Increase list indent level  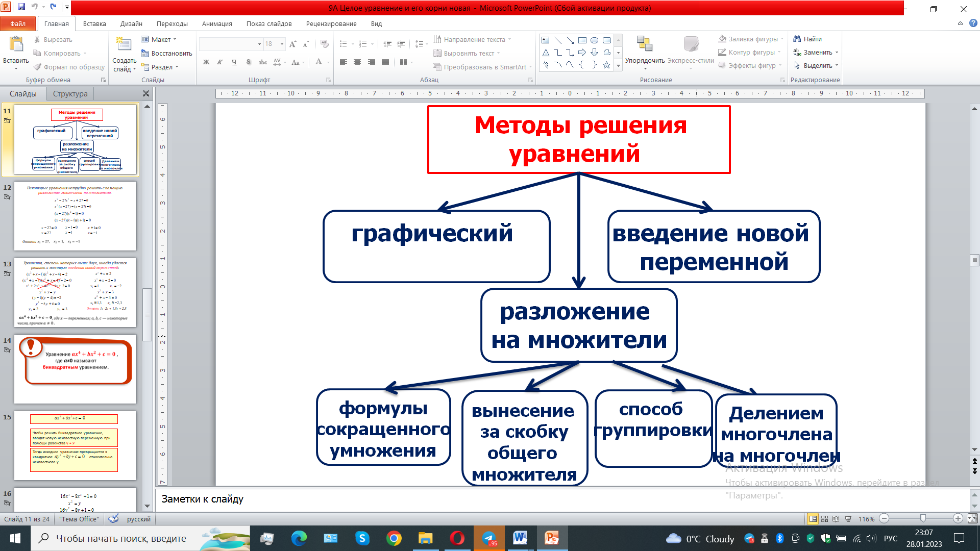point(401,44)
